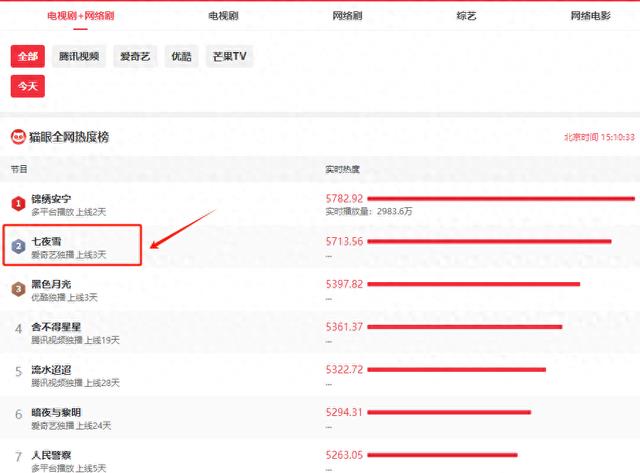
Task: Open the 网络电影 tab
Action: (x=590, y=16)
